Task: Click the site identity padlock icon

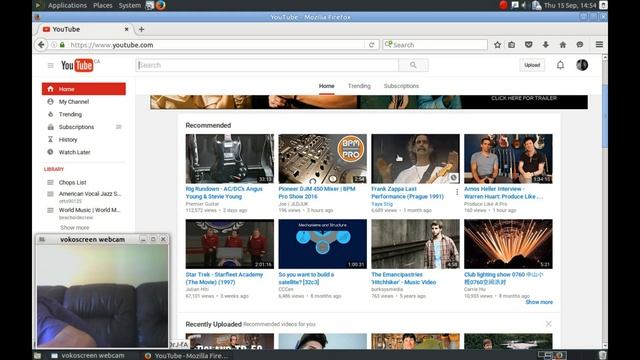Action: pos(62,45)
